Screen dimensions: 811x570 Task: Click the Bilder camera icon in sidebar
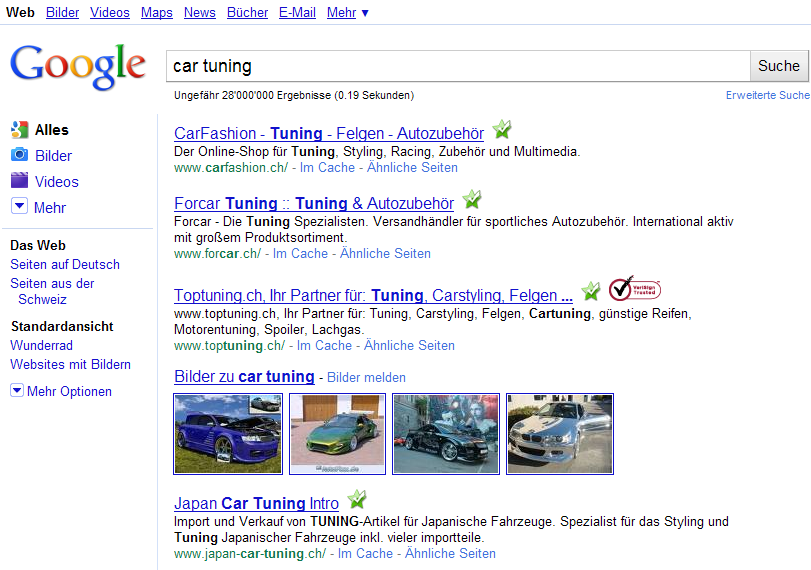(19, 155)
